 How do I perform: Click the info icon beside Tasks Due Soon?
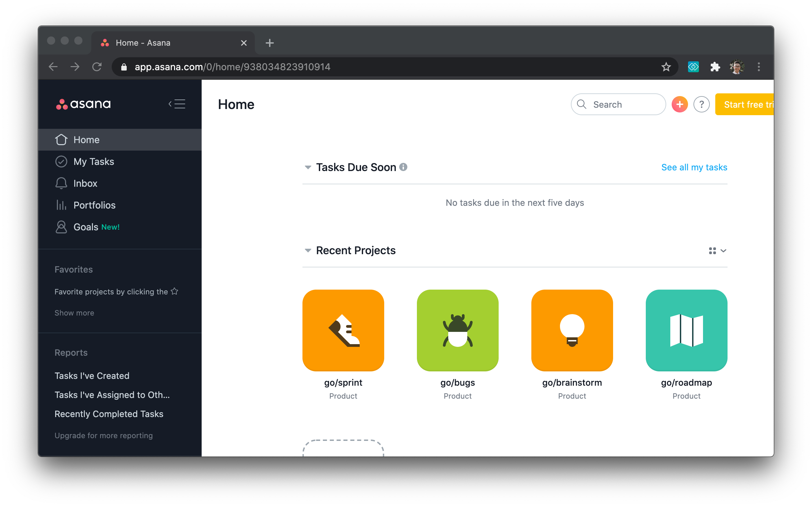[403, 167]
